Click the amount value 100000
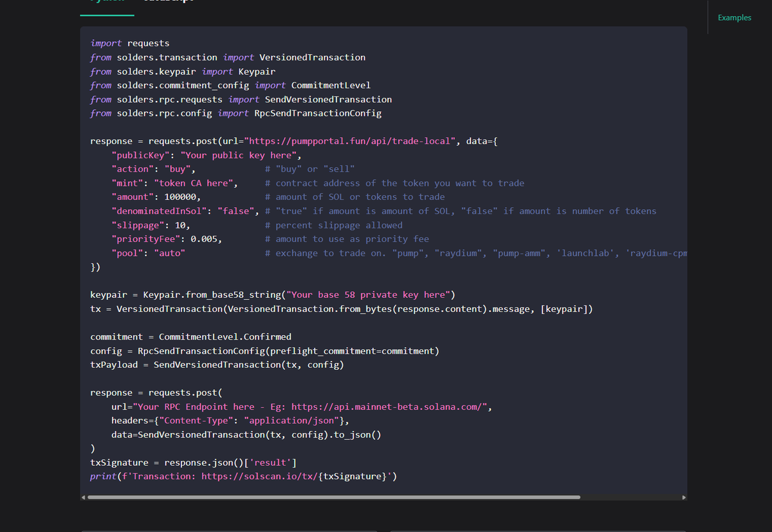 (181, 197)
